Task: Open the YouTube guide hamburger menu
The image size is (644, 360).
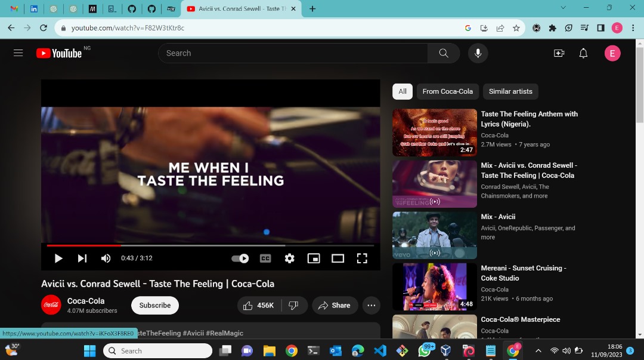Action: click(x=18, y=53)
